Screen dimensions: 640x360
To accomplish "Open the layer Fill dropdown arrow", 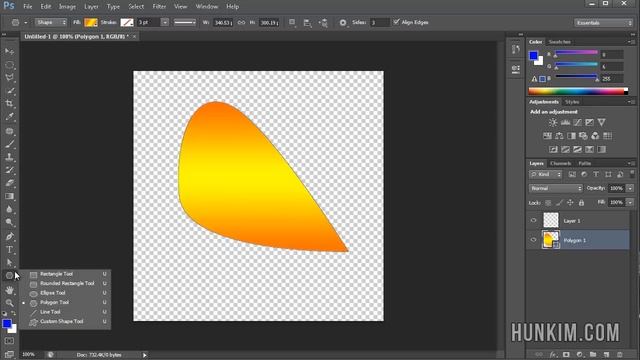I will click(630, 202).
